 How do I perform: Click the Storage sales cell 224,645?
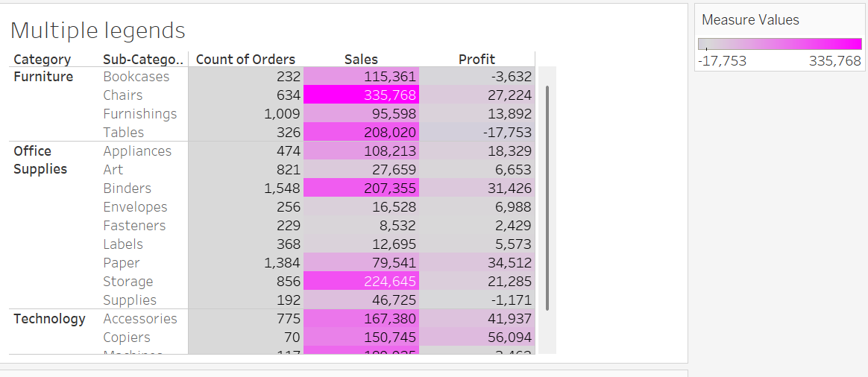[362, 282]
